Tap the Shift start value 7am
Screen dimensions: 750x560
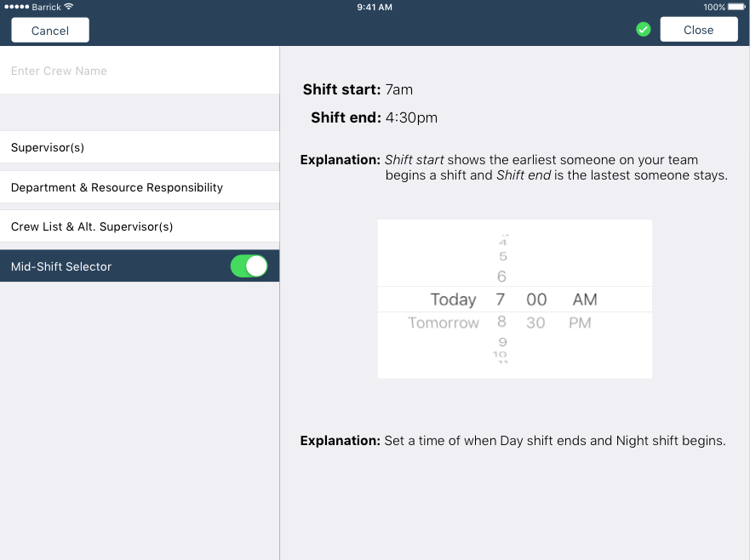pyautogui.click(x=399, y=89)
